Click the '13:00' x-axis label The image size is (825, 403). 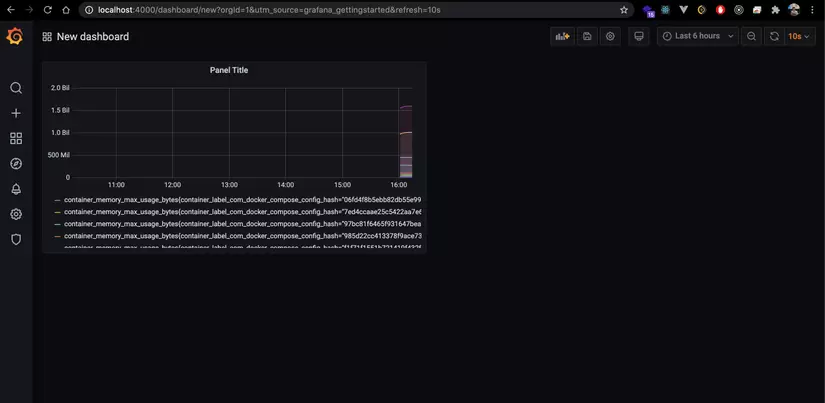coord(229,185)
